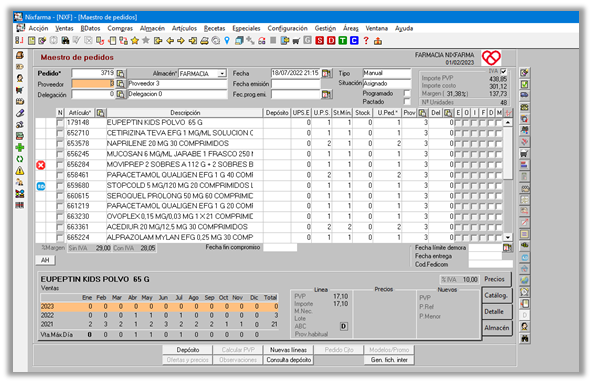Open the Ventas menu
Viewport: 592px width, 383px height.
[x=64, y=28]
